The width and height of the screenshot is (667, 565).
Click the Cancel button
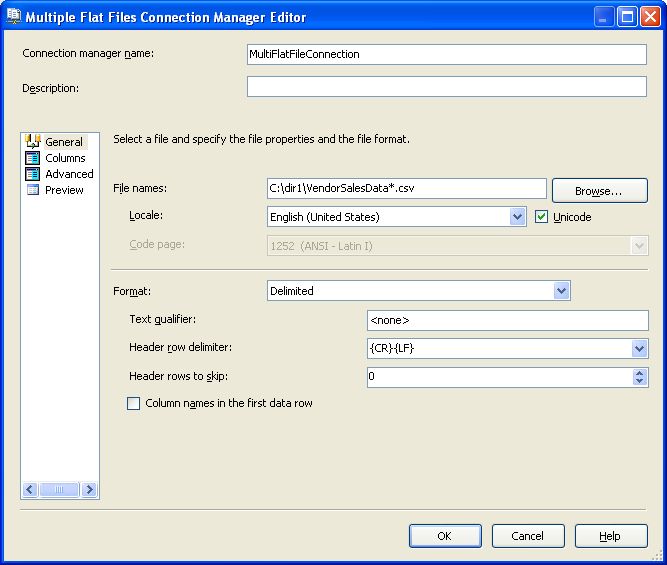527,536
